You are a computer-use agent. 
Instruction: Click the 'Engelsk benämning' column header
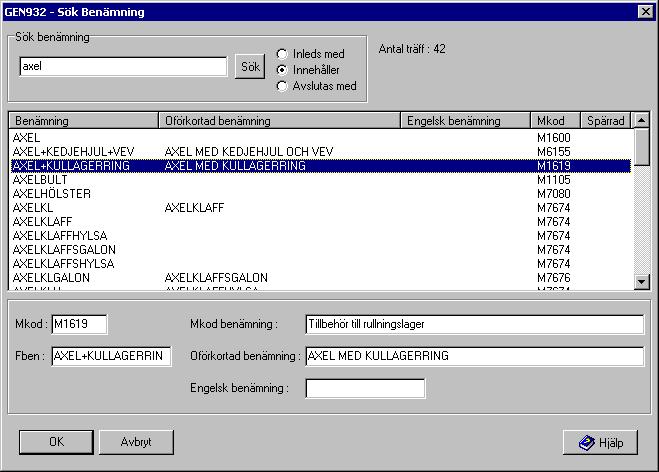pyautogui.click(x=466, y=121)
